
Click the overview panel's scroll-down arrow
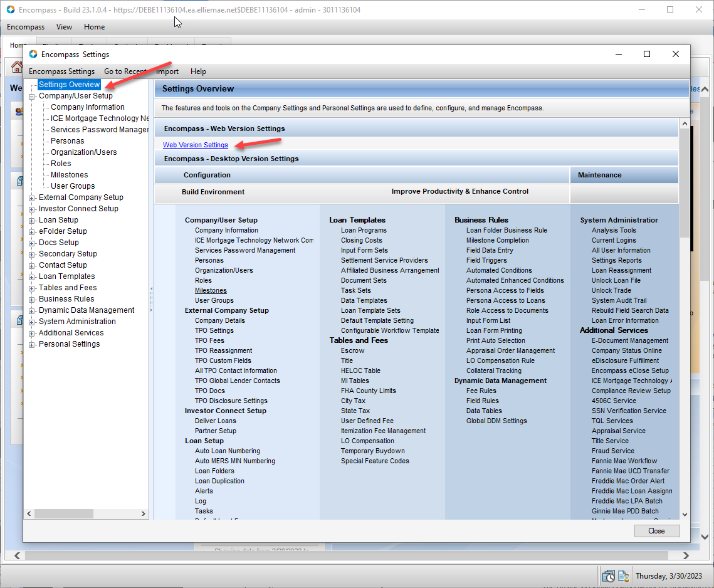pyautogui.click(x=685, y=515)
